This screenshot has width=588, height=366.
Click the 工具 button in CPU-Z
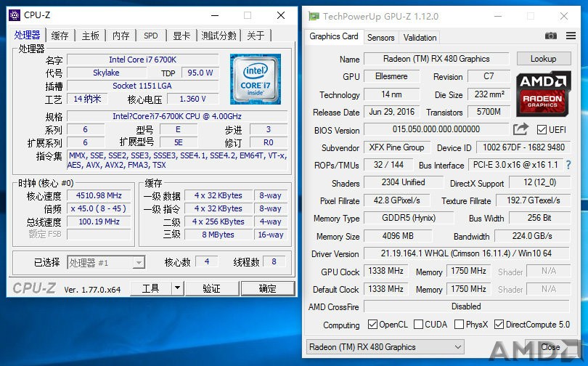coord(151,288)
